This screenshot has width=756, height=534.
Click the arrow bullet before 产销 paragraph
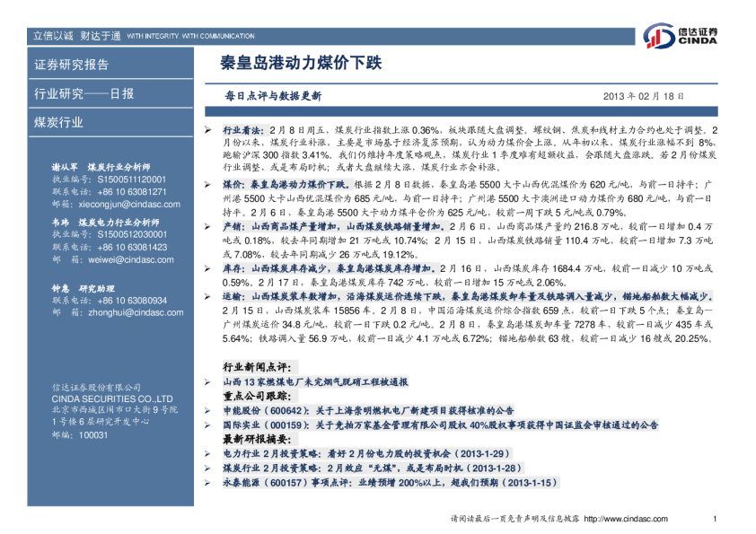coord(208,229)
